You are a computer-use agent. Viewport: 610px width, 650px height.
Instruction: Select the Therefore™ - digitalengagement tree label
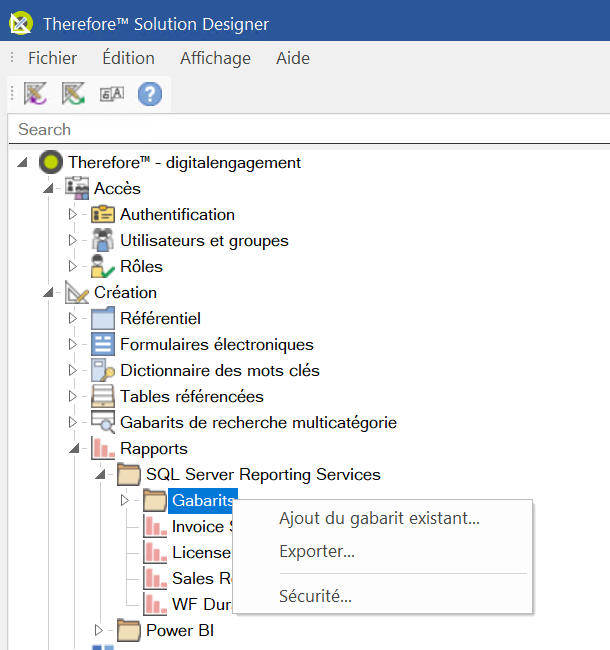[x=185, y=162]
